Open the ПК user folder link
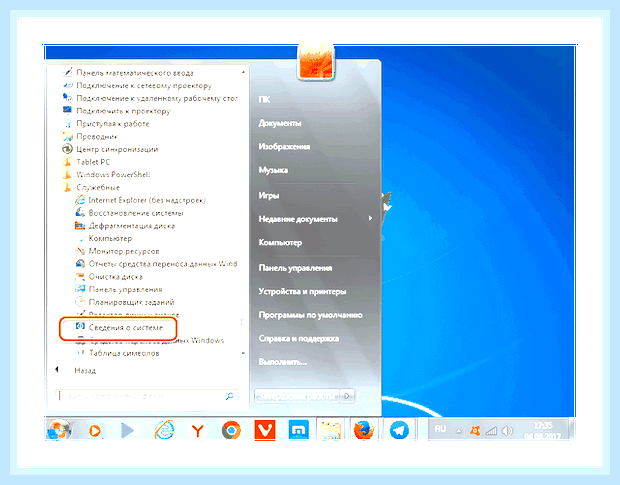 tap(264, 99)
